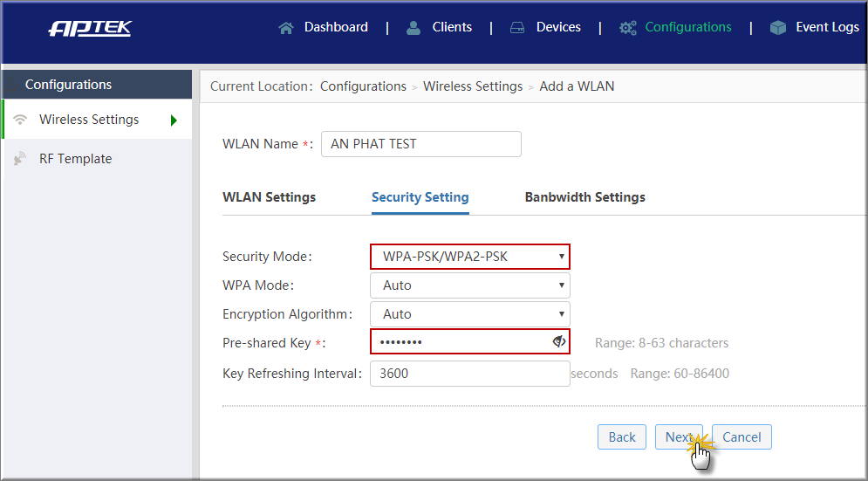
Task: Click the APTEK logo
Action: point(90,28)
